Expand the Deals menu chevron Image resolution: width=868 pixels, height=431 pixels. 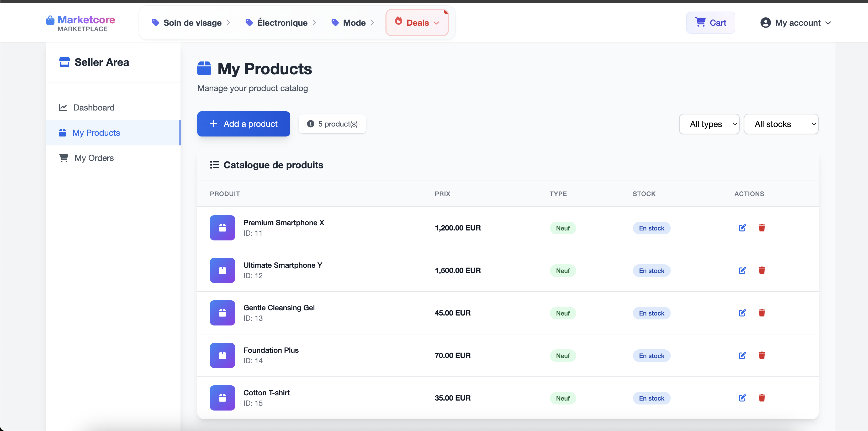(437, 23)
